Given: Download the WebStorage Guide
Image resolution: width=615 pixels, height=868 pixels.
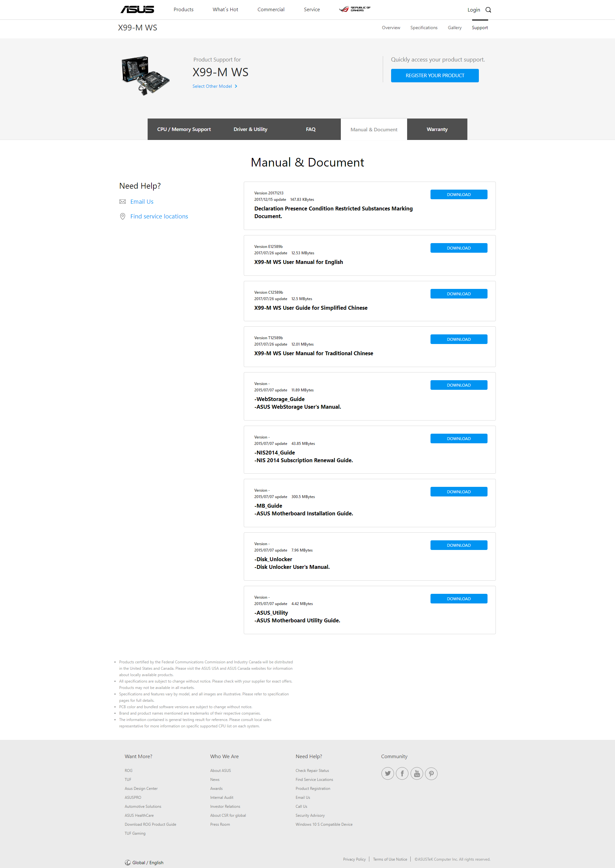Looking at the screenshot, I should (x=459, y=385).
